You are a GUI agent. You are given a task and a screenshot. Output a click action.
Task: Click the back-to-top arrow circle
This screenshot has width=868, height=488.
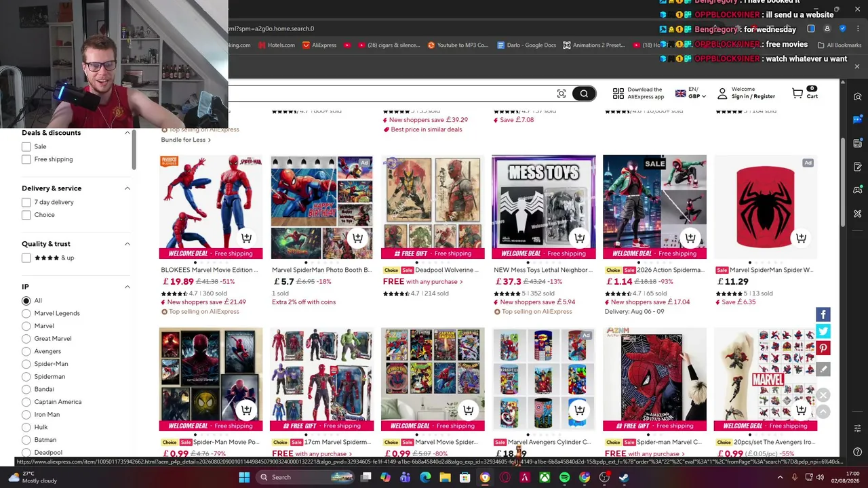823,411
